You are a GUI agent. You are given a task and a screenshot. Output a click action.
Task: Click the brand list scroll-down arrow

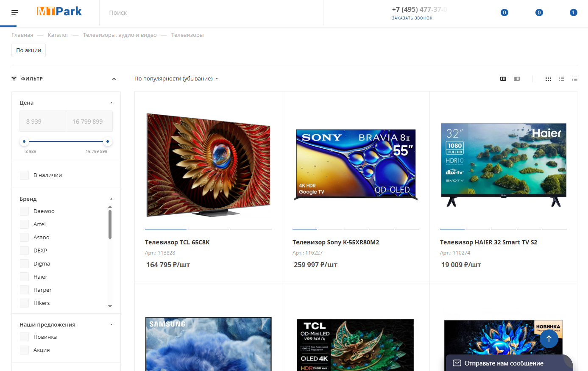click(x=110, y=306)
